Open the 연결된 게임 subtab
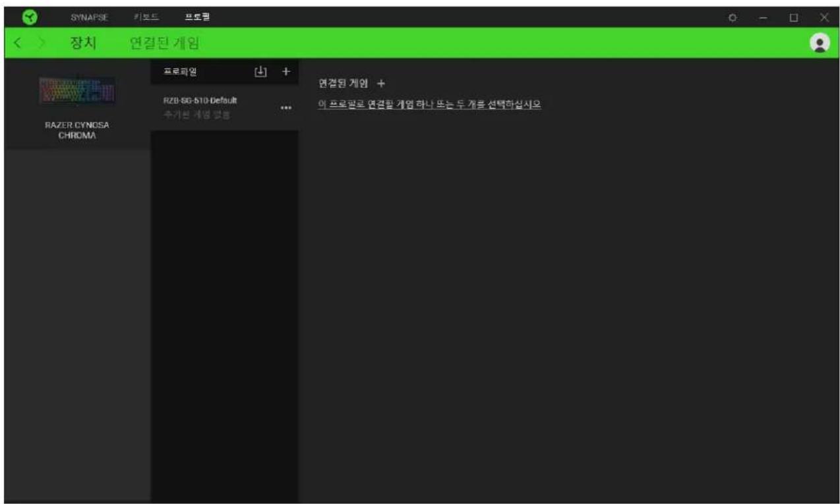 (164, 44)
